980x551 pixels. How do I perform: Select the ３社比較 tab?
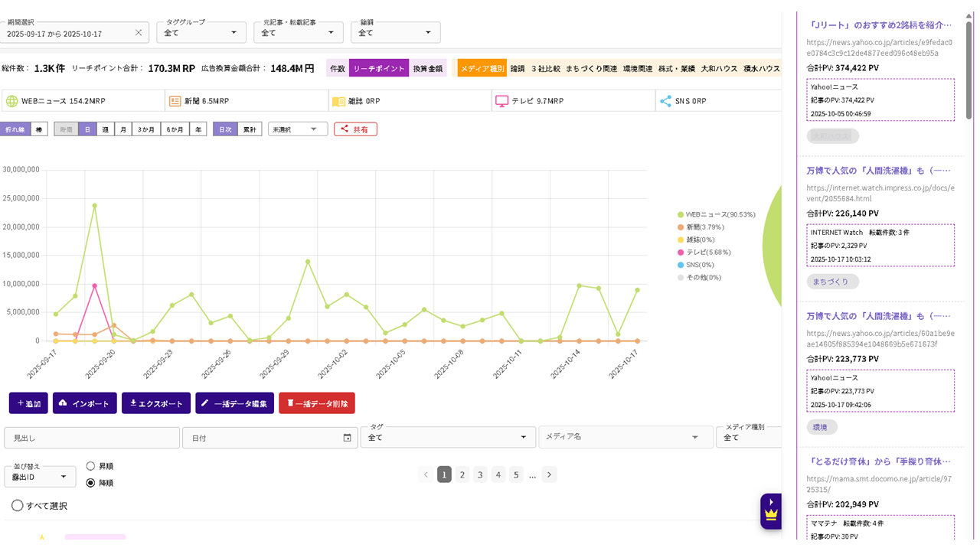coord(544,69)
